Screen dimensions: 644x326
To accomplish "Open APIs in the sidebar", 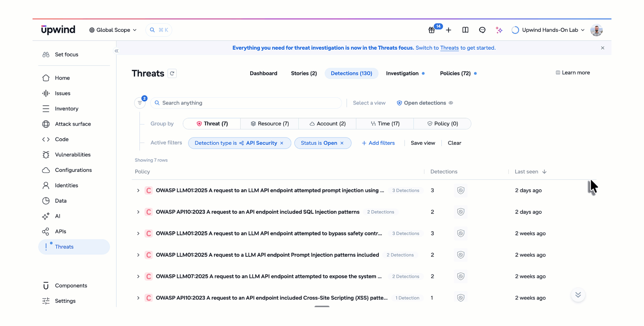I will coord(74,231).
